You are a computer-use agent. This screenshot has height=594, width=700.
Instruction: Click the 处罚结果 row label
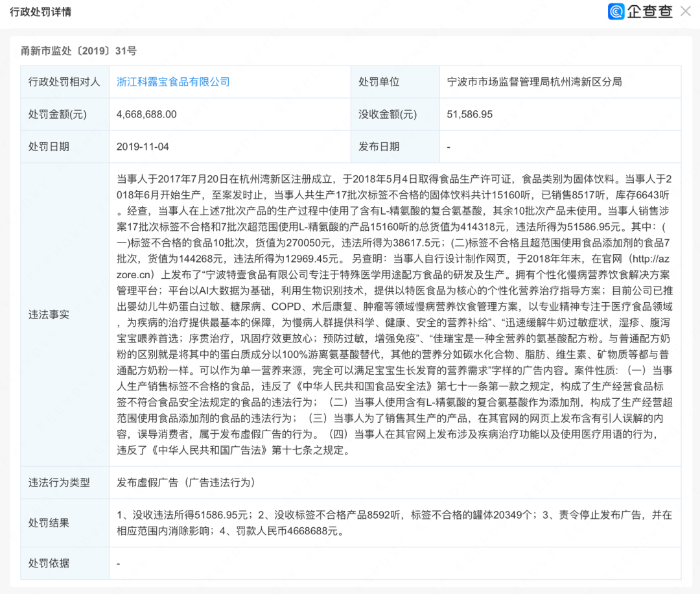pos(49,523)
